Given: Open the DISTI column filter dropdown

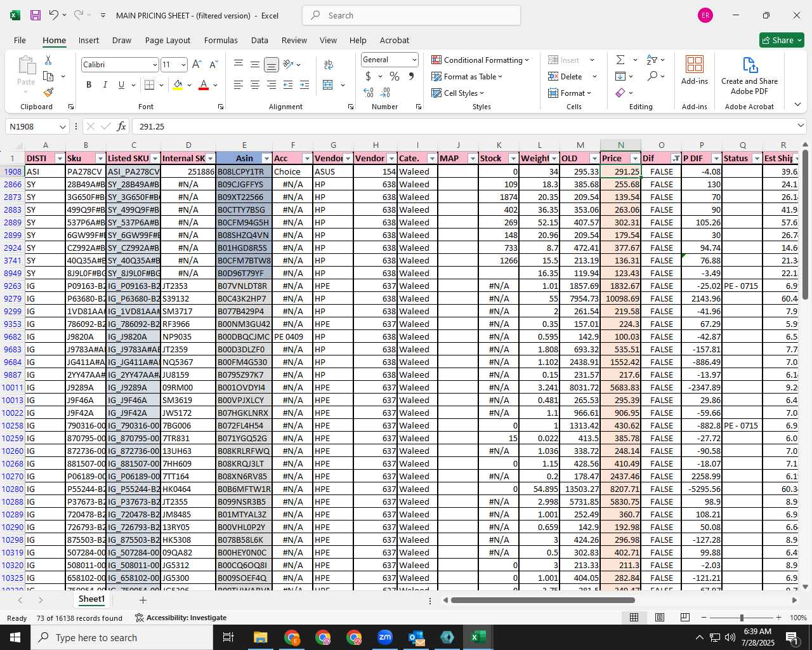Looking at the screenshot, I should [x=60, y=158].
